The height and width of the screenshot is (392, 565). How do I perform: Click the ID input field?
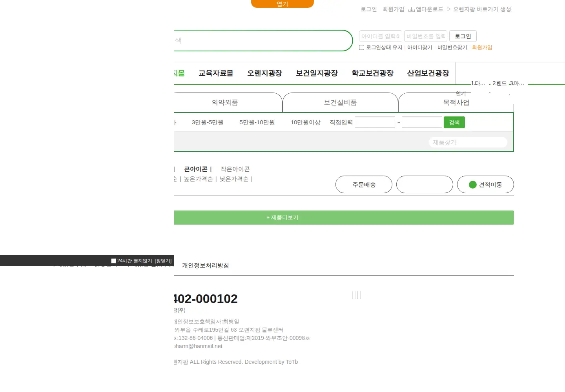pos(381,36)
